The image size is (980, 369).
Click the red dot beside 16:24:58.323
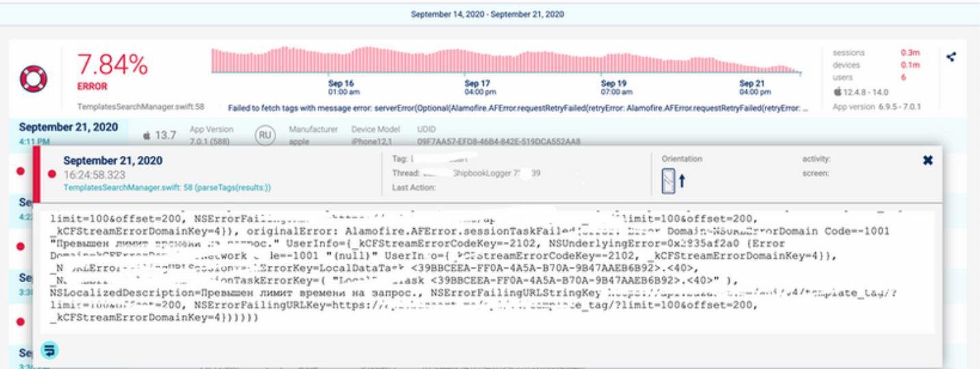click(x=53, y=174)
